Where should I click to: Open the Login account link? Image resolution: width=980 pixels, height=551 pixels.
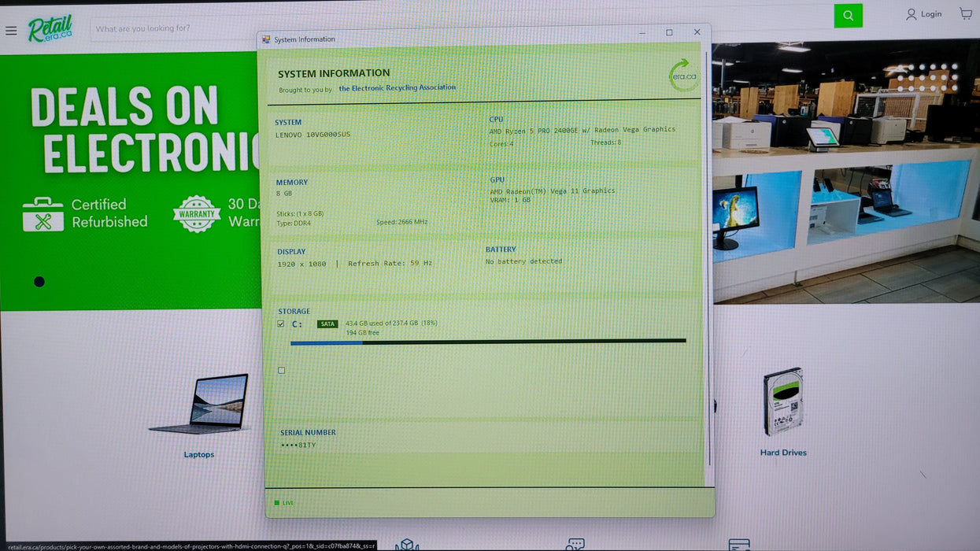(923, 14)
